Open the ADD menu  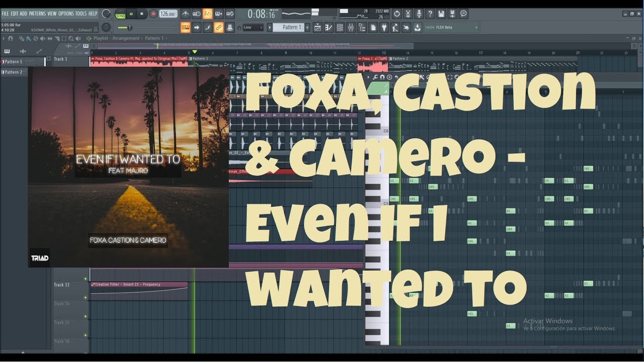pos(23,14)
